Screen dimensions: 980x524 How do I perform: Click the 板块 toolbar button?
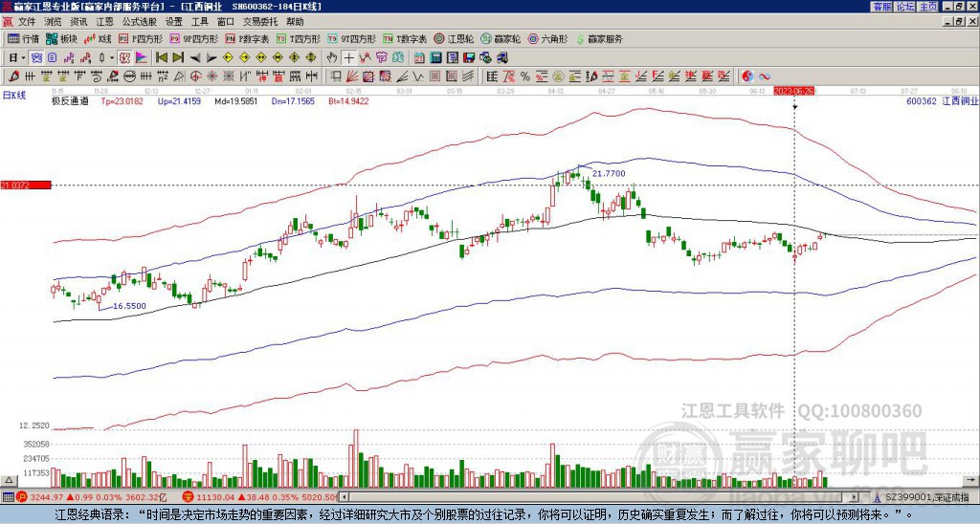(61, 38)
